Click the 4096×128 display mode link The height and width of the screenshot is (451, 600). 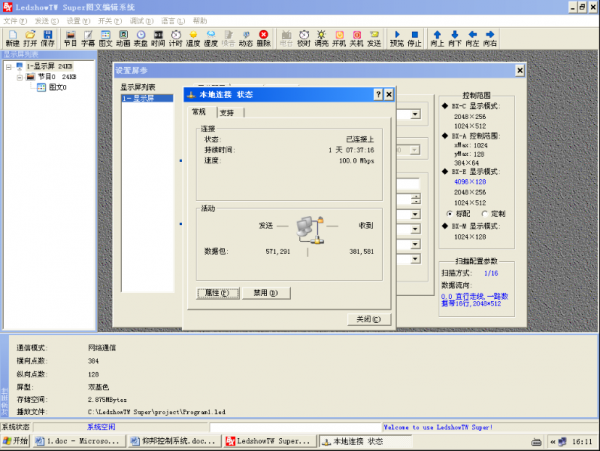[x=470, y=182]
